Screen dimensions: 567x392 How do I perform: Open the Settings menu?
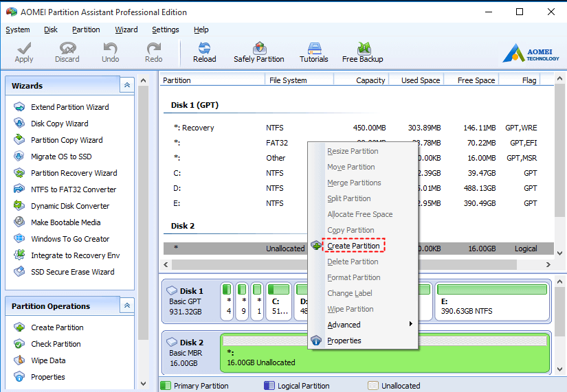coord(165,30)
